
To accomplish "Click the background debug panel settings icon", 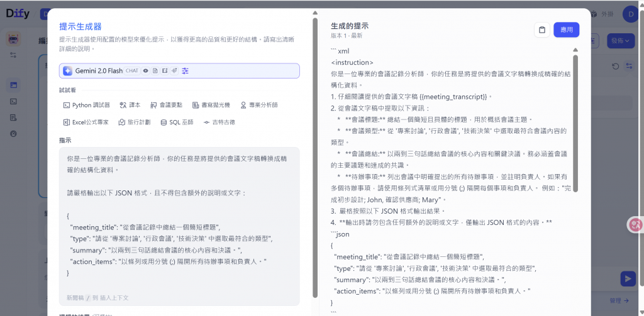I will pyautogui.click(x=629, y=66).
